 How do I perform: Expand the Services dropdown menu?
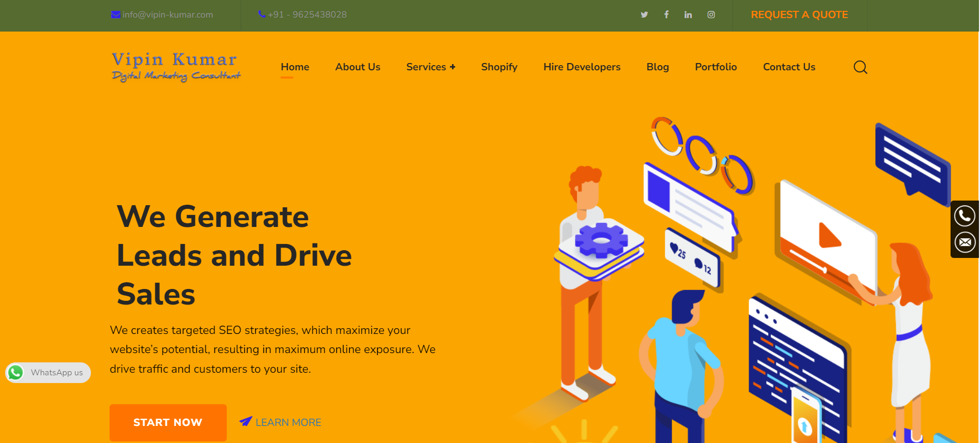(x=431, y=67)
